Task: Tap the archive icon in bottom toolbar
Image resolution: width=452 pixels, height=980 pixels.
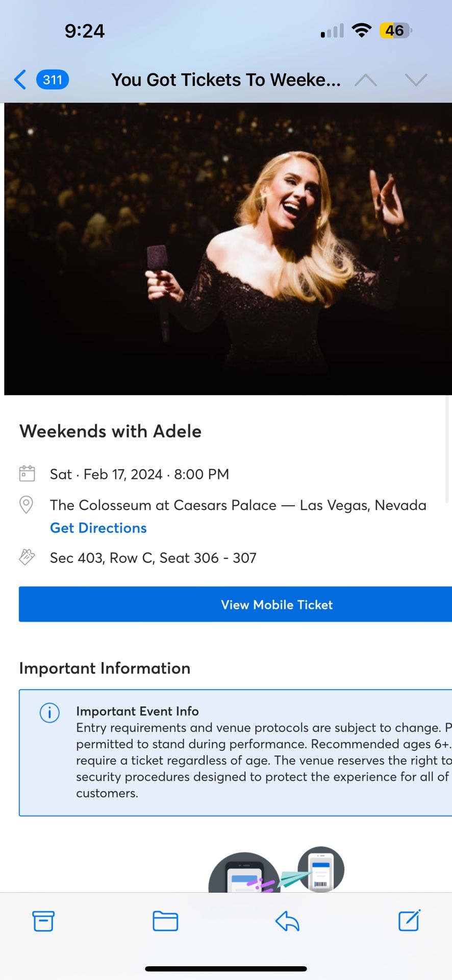Action: point(43,921)
